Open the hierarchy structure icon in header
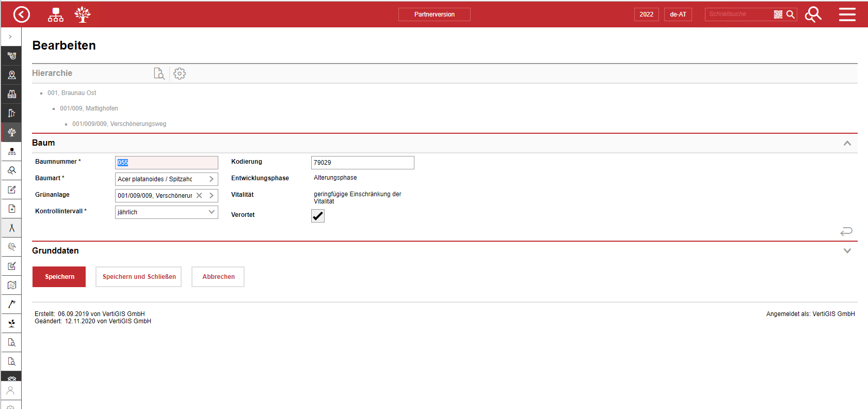868x409 pixels. pyautogui.click(x=56, y=14)
